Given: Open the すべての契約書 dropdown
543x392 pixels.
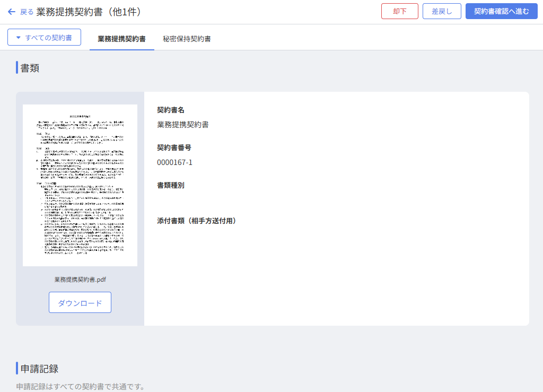Looking at the screenshot, I should (x=45, y=38).
